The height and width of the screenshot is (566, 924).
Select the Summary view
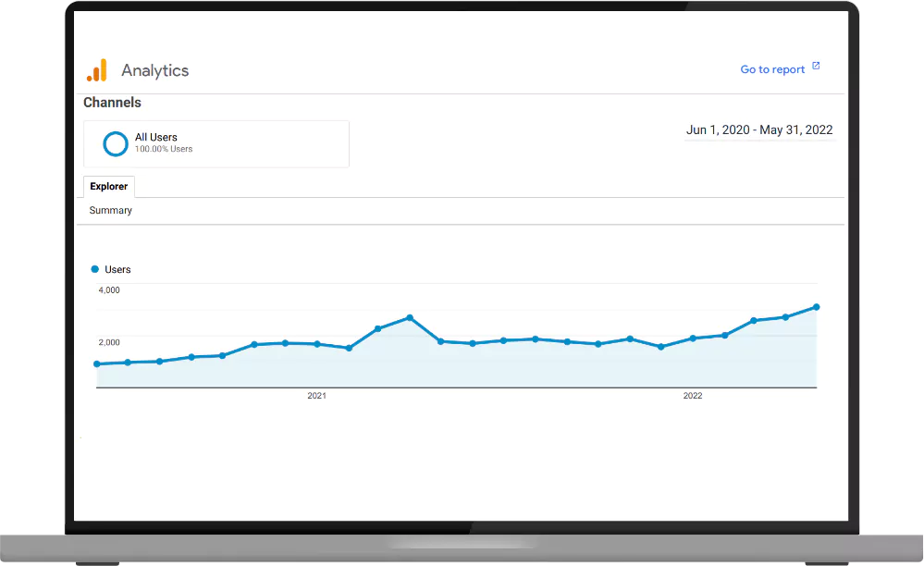pyautogui.click(x=110, y=210)
